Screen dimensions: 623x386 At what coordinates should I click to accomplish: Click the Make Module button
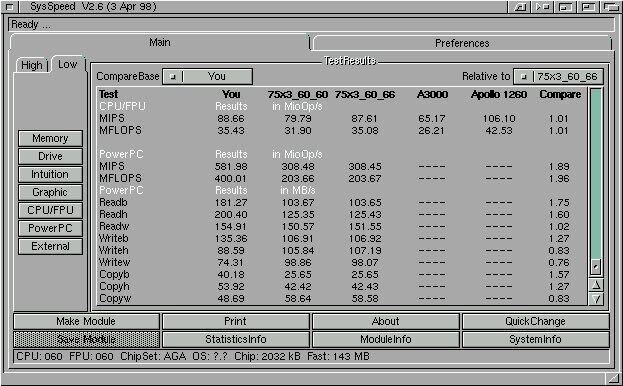coord(86,321)
